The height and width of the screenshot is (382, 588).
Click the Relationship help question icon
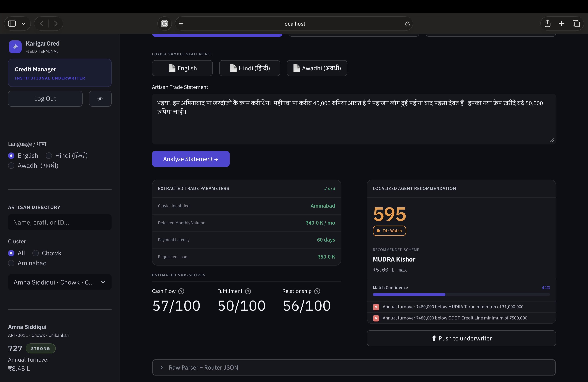tap(317, 291)
